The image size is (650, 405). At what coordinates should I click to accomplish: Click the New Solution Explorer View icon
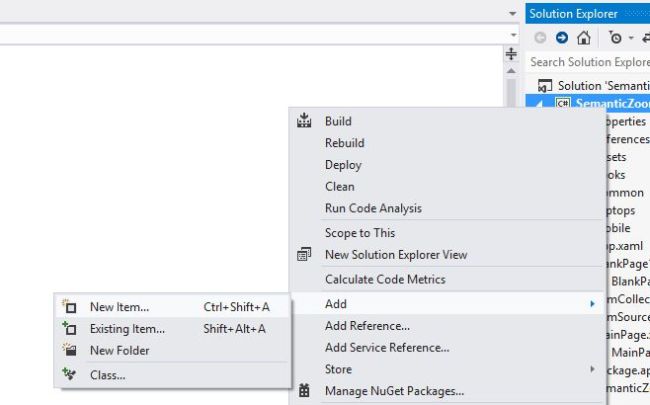305,255
